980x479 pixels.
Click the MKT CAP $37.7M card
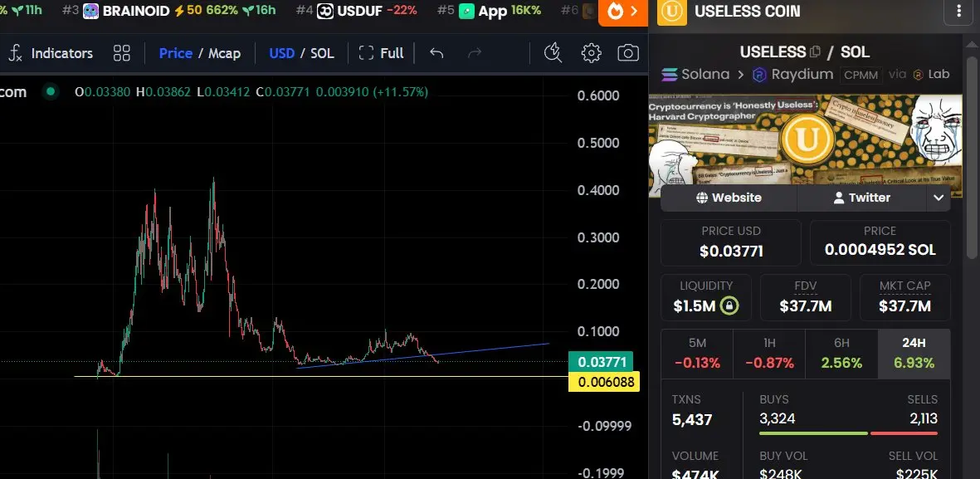(x=905, y=298)
